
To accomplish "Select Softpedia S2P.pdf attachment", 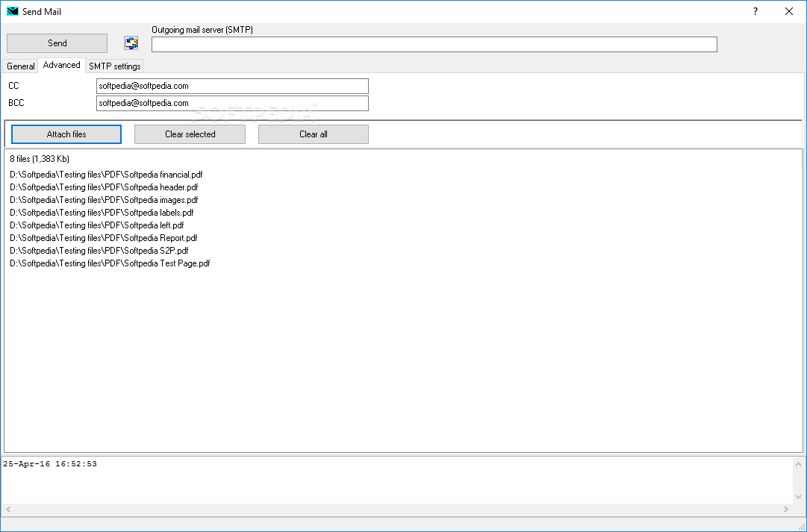I will (x=99, y=251).
